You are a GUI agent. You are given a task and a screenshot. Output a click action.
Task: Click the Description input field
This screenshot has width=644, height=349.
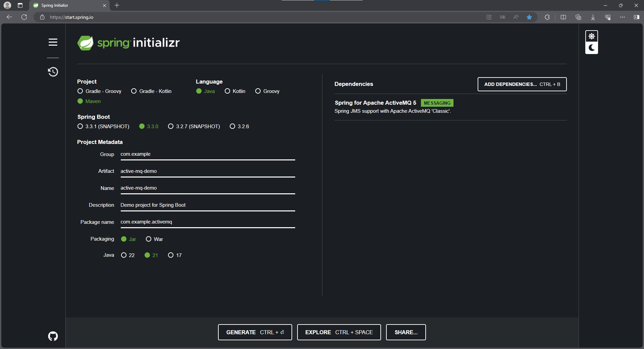(208, 205)
